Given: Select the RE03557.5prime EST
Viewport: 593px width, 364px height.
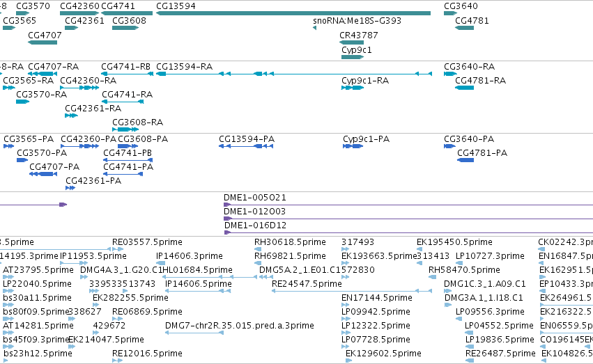Looking at the screenshot, I should coord(118,249).
